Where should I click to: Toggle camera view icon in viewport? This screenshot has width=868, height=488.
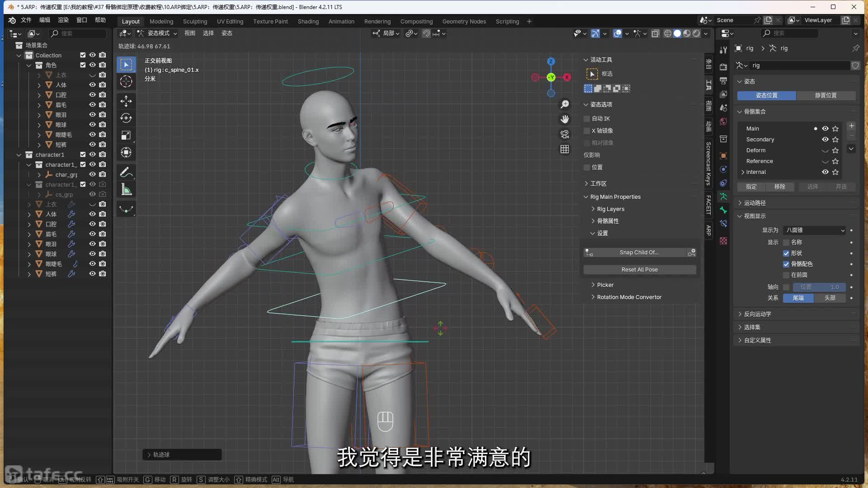[565, 134]
